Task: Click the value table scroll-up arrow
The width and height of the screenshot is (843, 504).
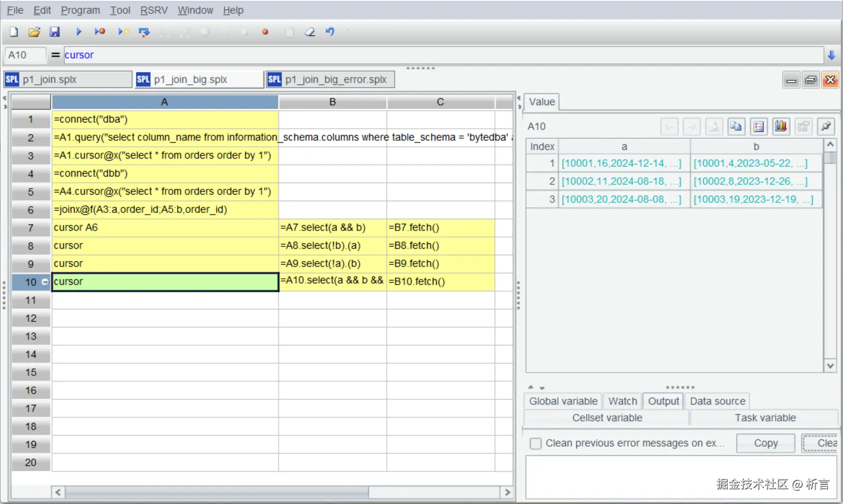Action: coord(830,145)
